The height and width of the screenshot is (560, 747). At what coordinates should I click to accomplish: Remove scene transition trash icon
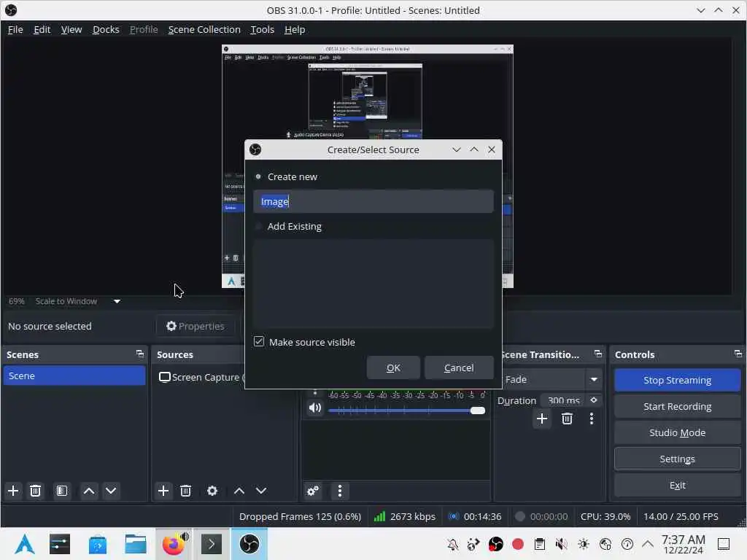(567, 419)
